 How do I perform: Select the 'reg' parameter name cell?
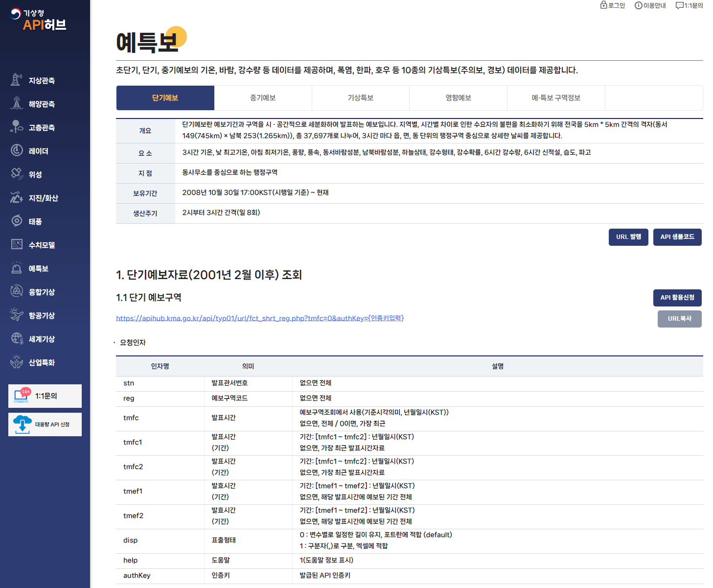(x=160, y=399)
